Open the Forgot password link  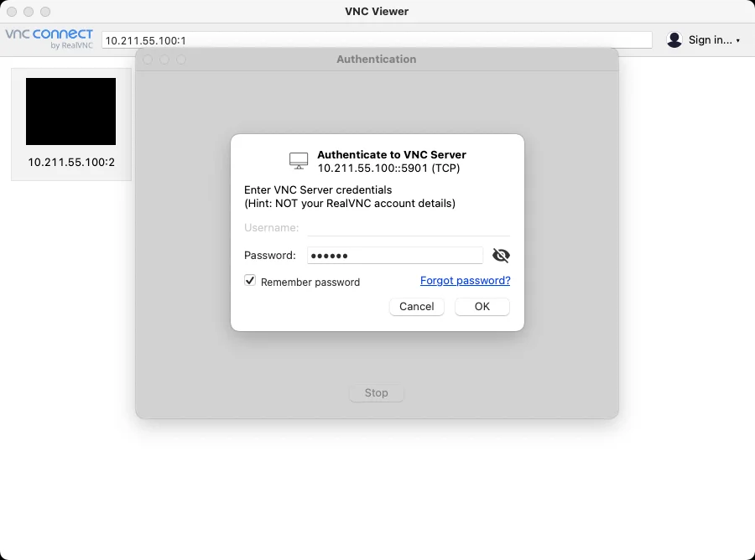[465, 281]
